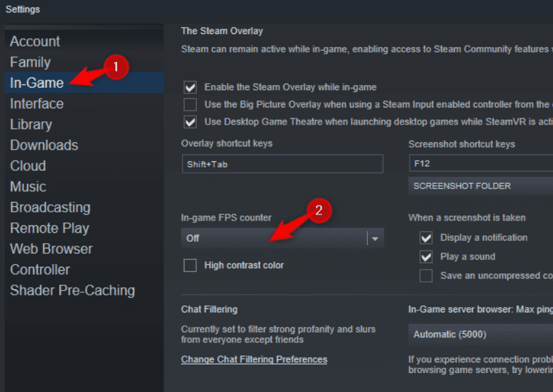Enable Big Picture Overlay checkbox
This screenshot has height=392, width=553.
point(191,105)
